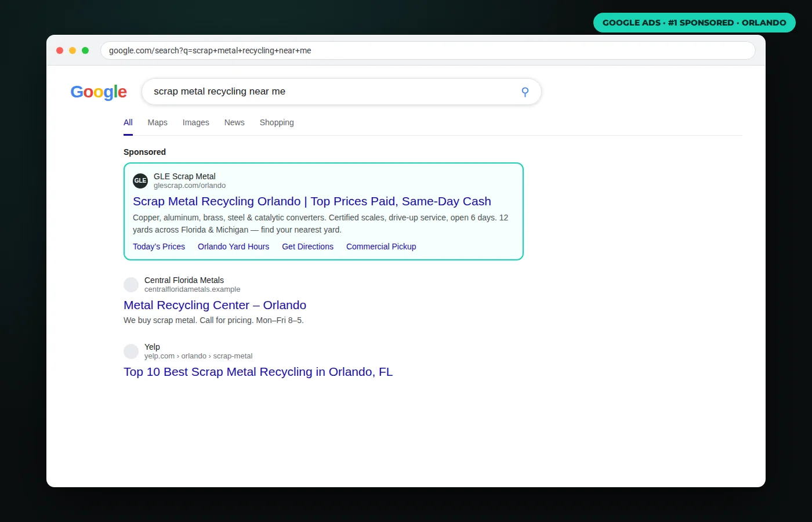Click the ad description about copper and aluminum
Screen dimensions: 812x522
pyautogui.click(x=321, y=224)
